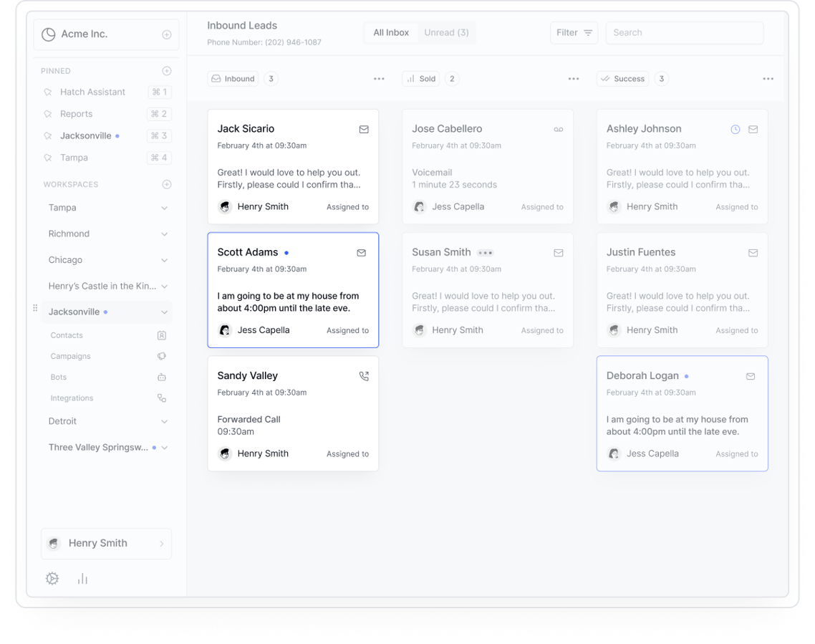Click the Bots icon in the sidebar
The image size is (815, 644).
pyautogui.click(x=162, y=377)
